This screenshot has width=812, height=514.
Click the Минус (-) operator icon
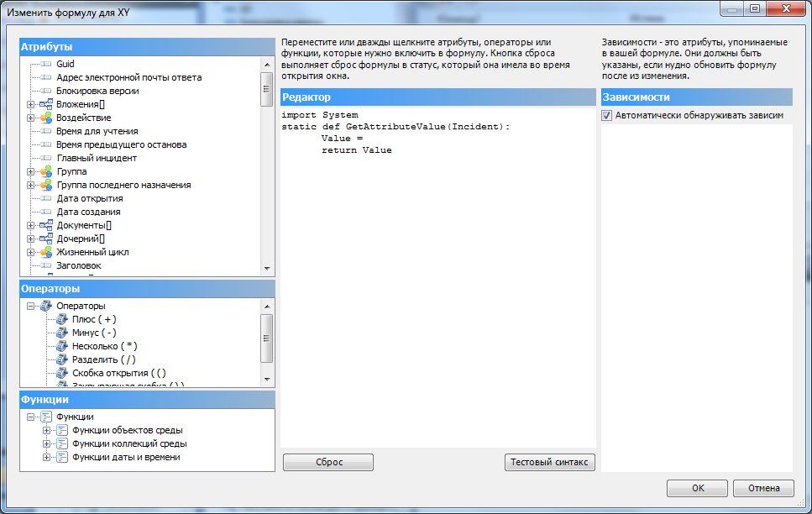pos(60,333)
